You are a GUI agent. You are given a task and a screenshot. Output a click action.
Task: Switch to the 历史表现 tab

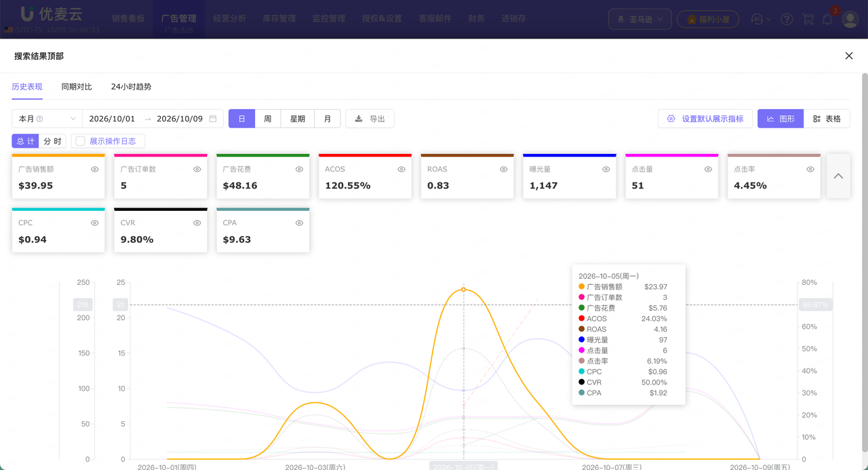coord(27,87)
